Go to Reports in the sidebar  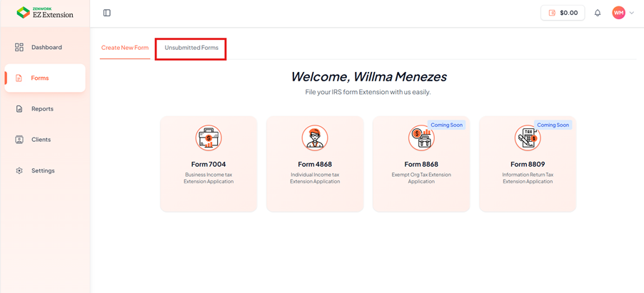42,109
